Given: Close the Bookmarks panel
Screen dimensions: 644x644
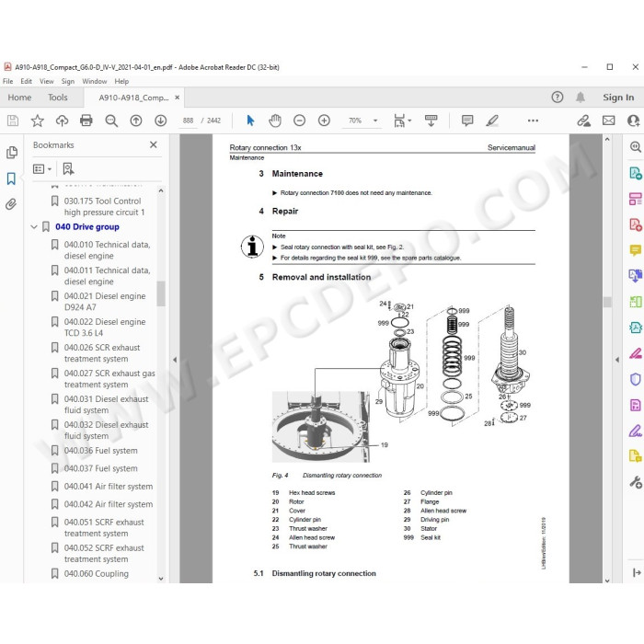Looking at the screenshot, I should click(x=154, y=144).
